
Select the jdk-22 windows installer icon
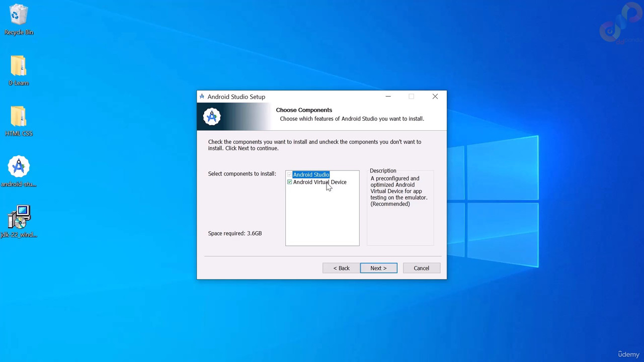(x=19, y=222)
